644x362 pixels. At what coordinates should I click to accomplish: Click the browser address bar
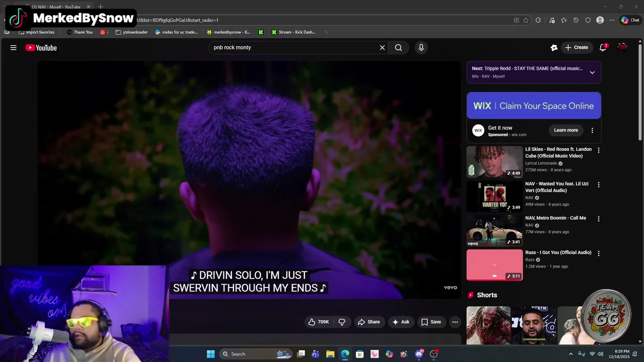coord(322,20)
